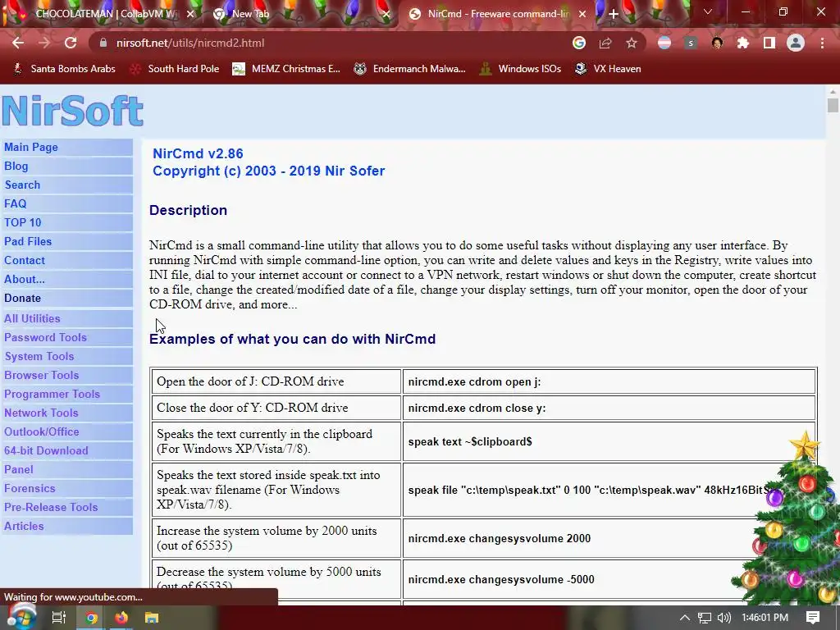Viewport: 840px width, 630px height.
Task: Open Panel sidebar link
Action: click(19, 469)
